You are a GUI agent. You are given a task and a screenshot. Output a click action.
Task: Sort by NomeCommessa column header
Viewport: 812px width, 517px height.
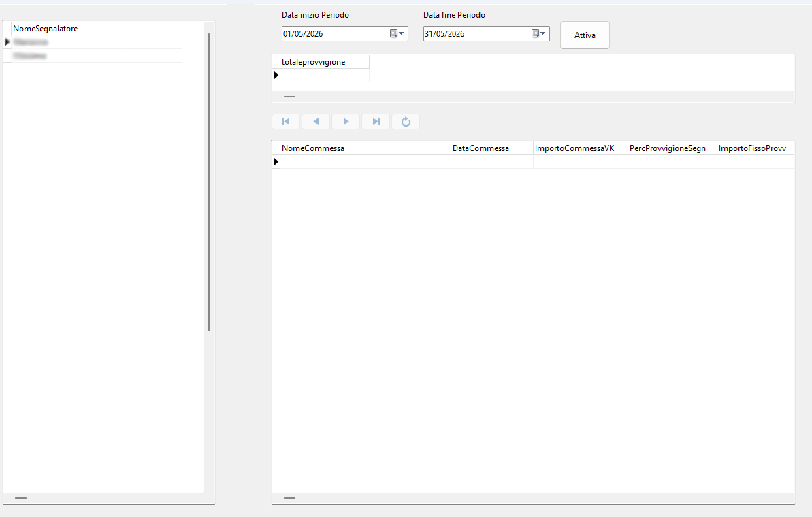pyautogui.click(x=365, y=148)
